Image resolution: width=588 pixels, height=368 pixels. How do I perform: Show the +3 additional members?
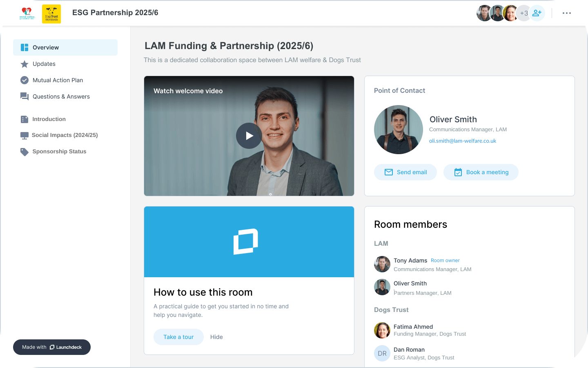(x=524, y=13)
